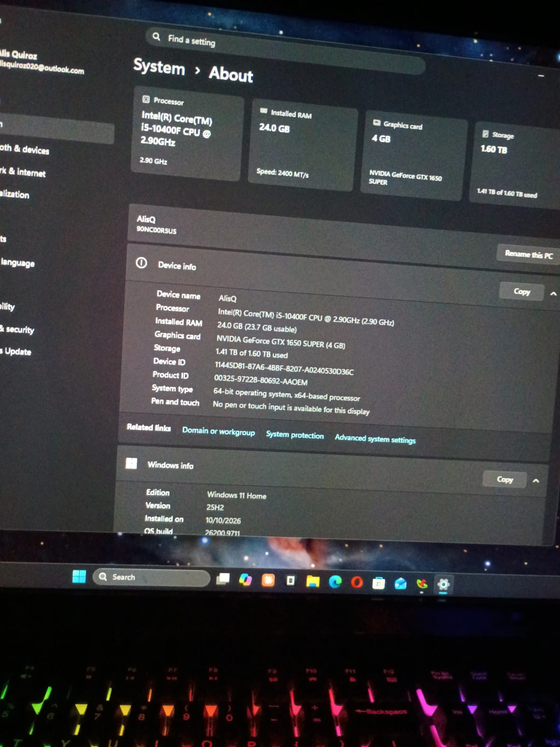Open Microsoft Store from the taskbar
Screen dimensions: 560x747
pos(379,584)
